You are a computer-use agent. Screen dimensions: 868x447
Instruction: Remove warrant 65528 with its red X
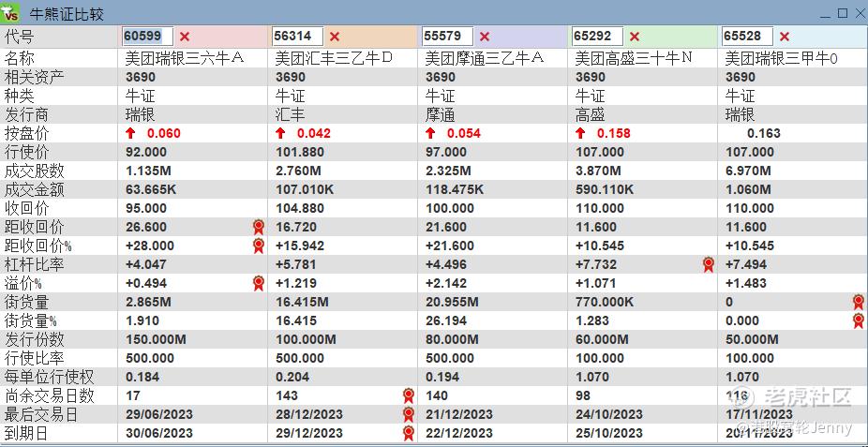click(x=785, y=37)
